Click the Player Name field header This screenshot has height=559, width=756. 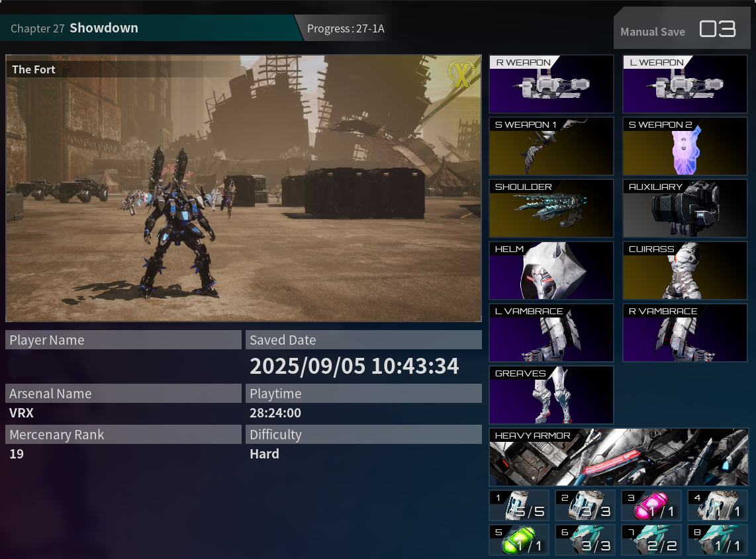point(123,340)
